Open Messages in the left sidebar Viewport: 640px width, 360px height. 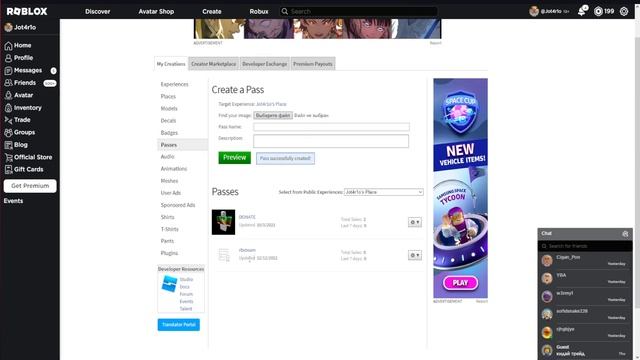coord(29,71)
